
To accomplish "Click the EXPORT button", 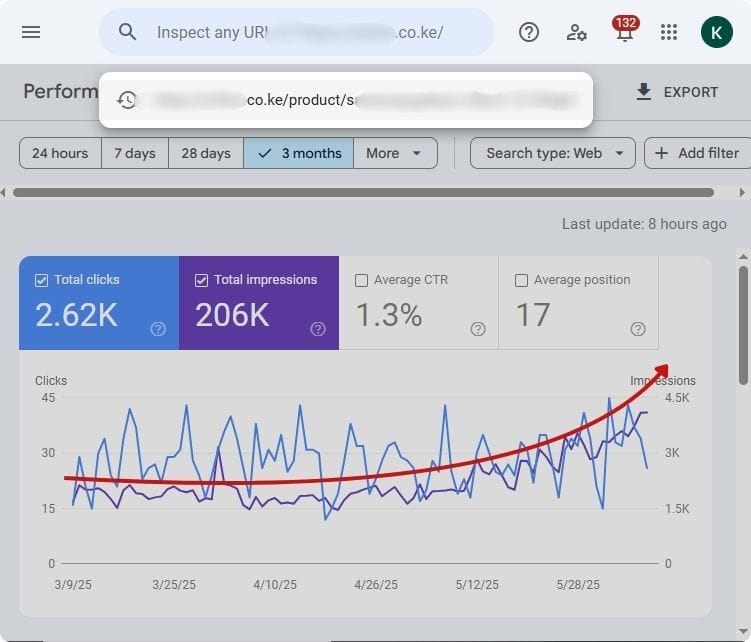I will (x=677, y=92).
